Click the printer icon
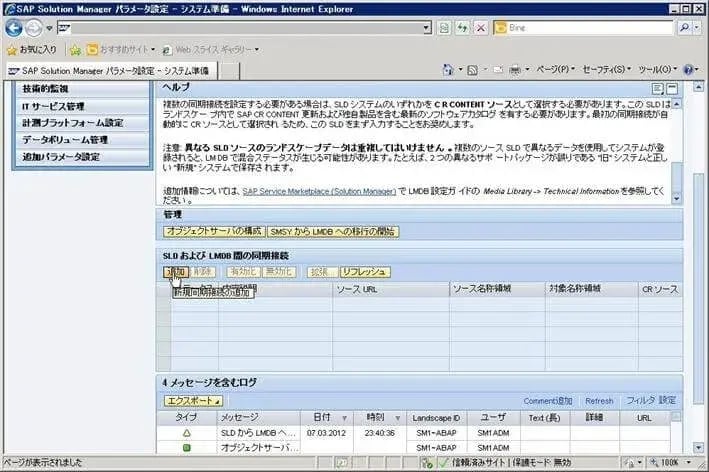The image size is (709, 472). (515, 70)
